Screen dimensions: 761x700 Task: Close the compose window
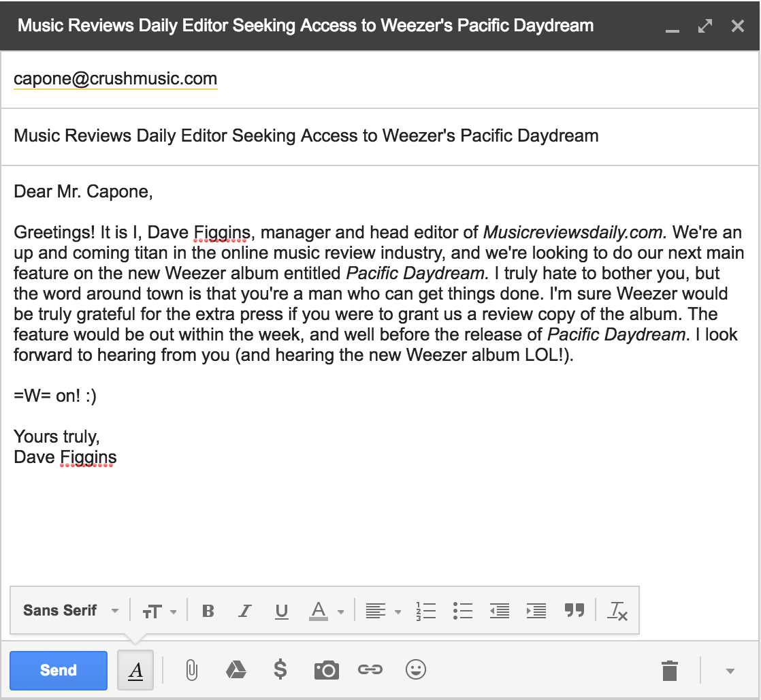pos(738,26)
